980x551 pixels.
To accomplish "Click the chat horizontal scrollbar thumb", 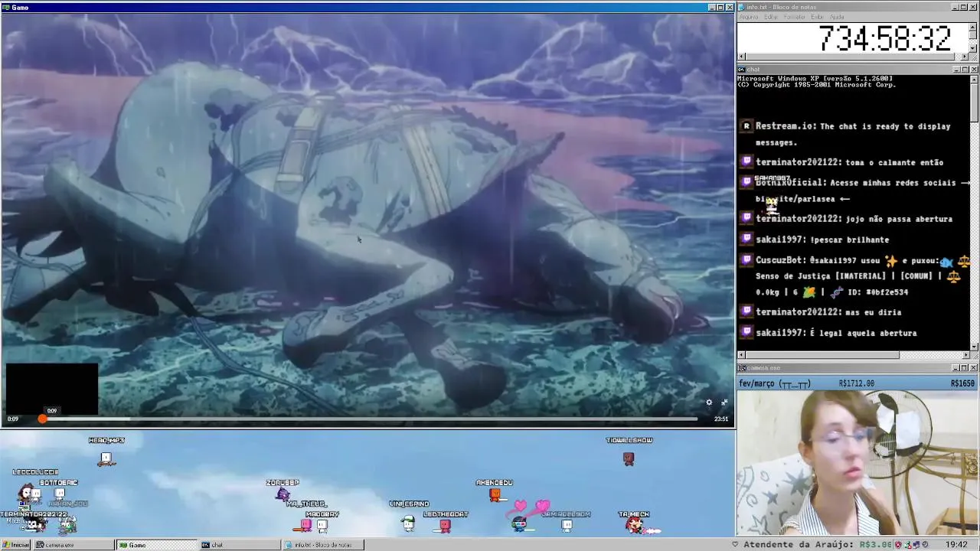I will [x=823, y=355].
